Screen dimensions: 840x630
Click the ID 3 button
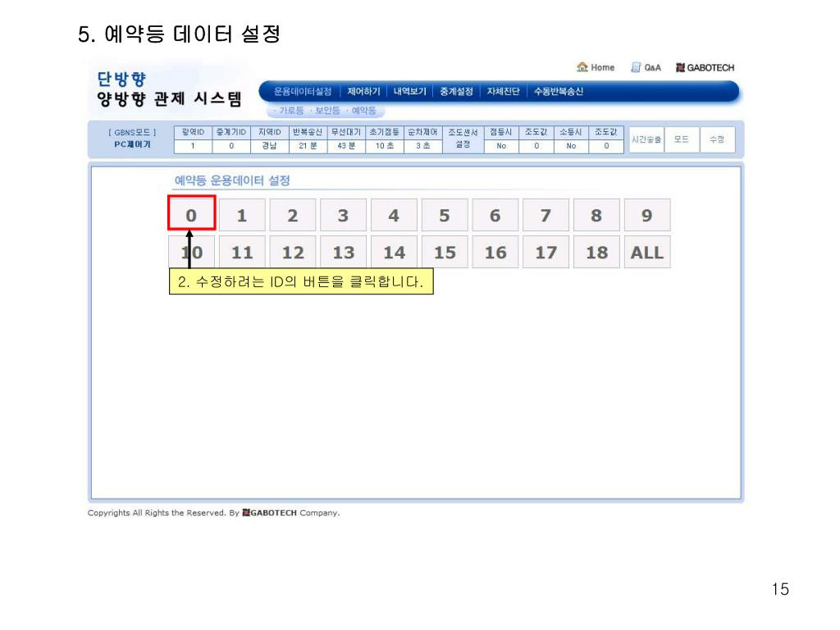(344, 215)
